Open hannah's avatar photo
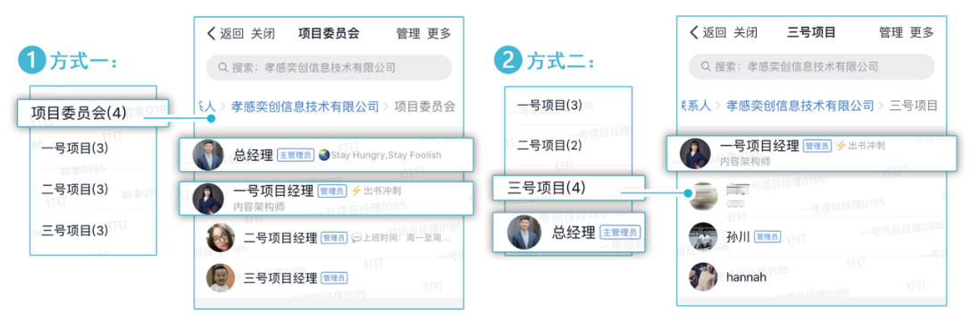The height and width of the screenshot is (331, 980). click(702, 276)
